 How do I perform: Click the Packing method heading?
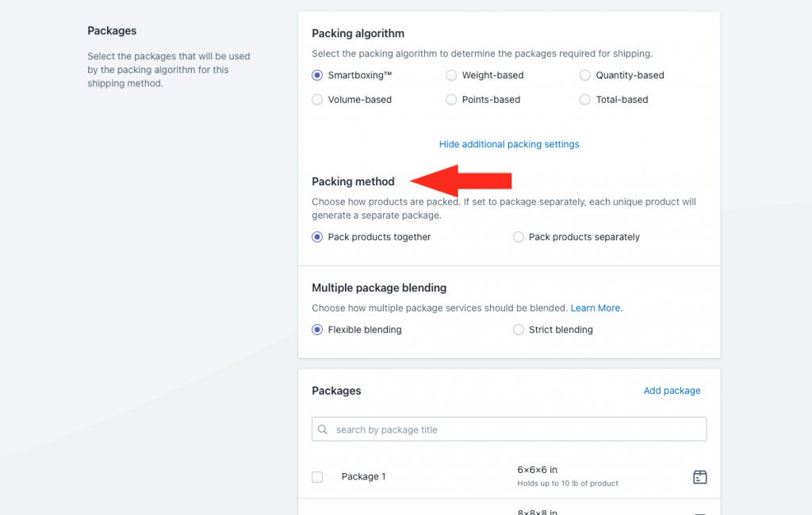[x=353, y=181]
